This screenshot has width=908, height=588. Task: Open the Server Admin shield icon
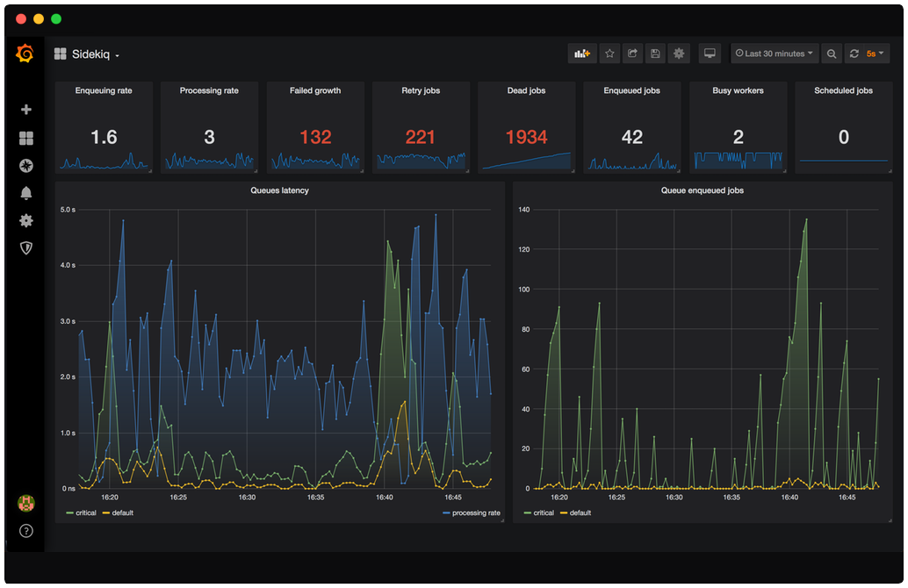point(26,248)
